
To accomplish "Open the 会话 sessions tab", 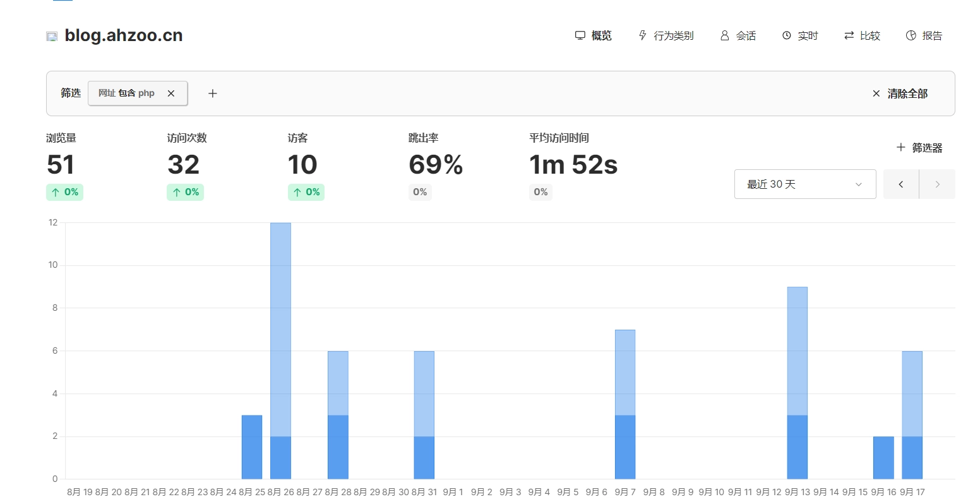I will [738, 36].
